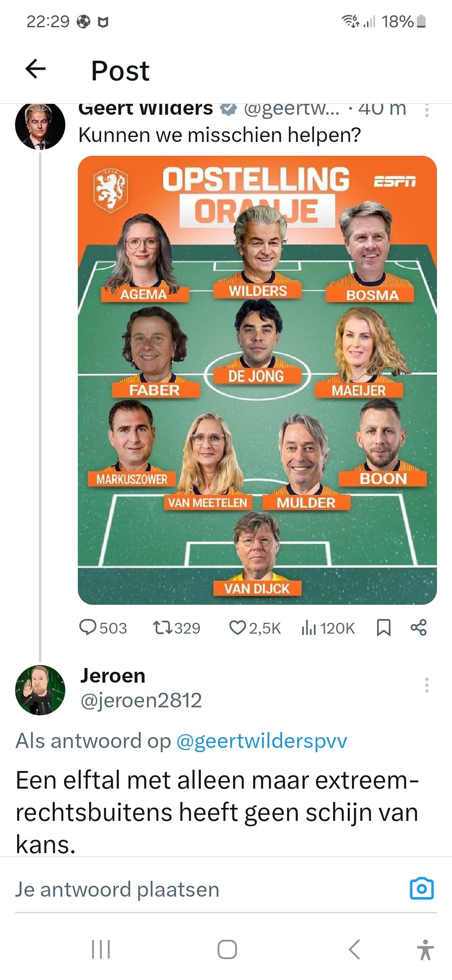Tap the accessibility shortcut icon in navigation bar
The image size is (452, 980).
[426, 949]
